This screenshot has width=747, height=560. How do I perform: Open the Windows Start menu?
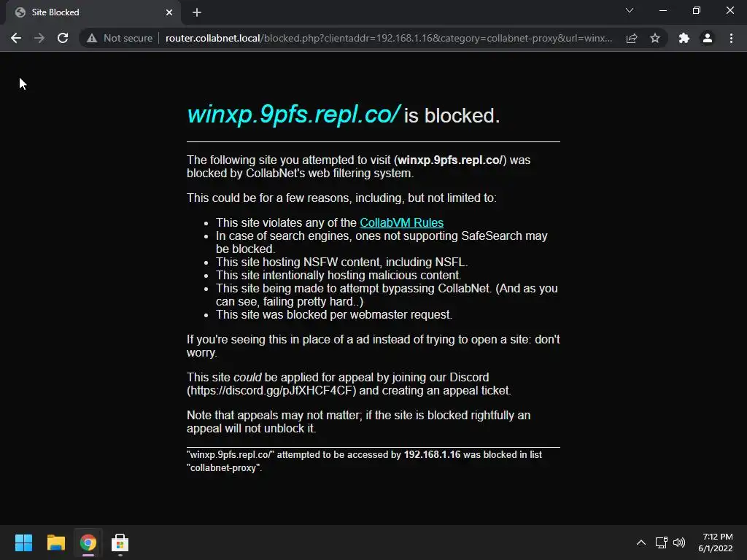(23, 542)
